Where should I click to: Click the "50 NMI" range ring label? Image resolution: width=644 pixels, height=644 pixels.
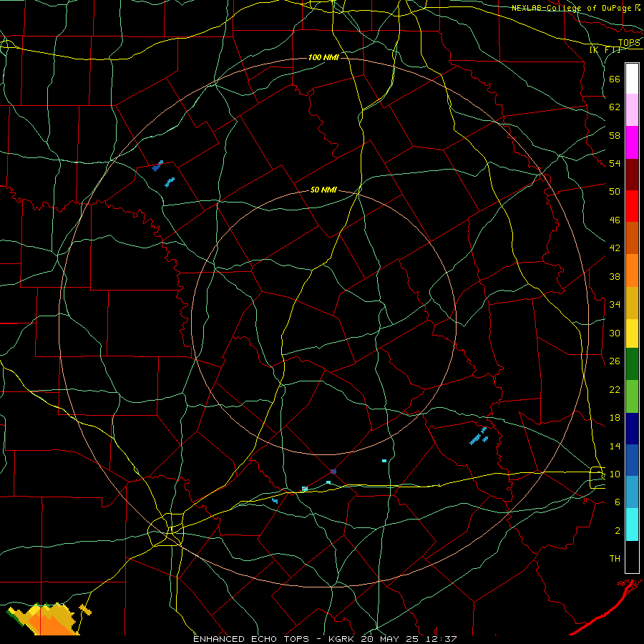tap(323, 190)
